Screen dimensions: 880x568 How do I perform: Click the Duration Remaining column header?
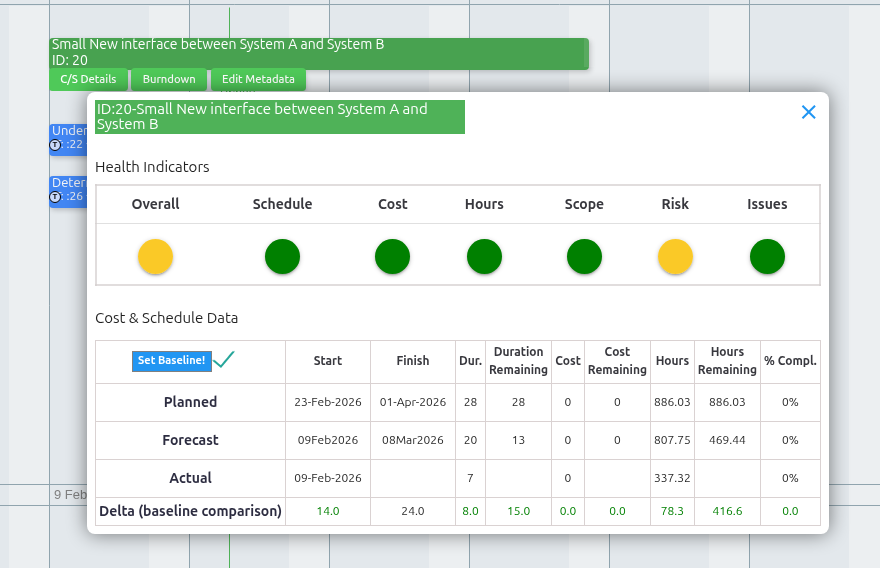(x=518, y=361)
